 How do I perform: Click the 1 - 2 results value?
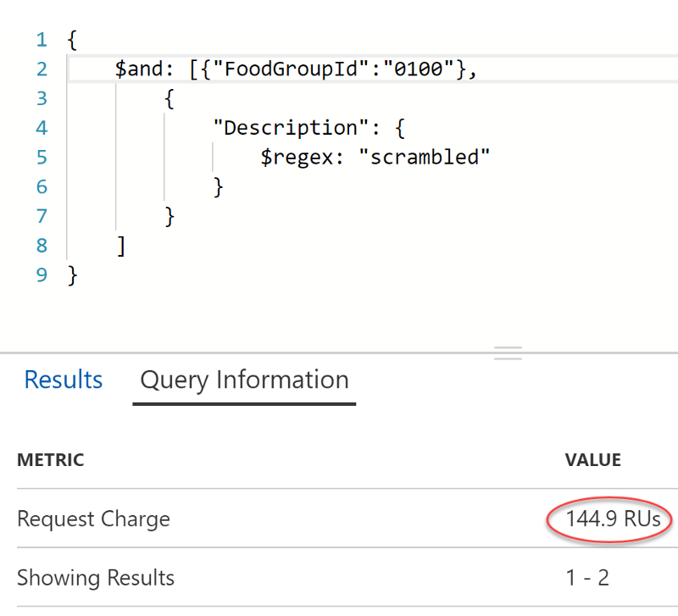pyautogui.click(x=587, y=578)
